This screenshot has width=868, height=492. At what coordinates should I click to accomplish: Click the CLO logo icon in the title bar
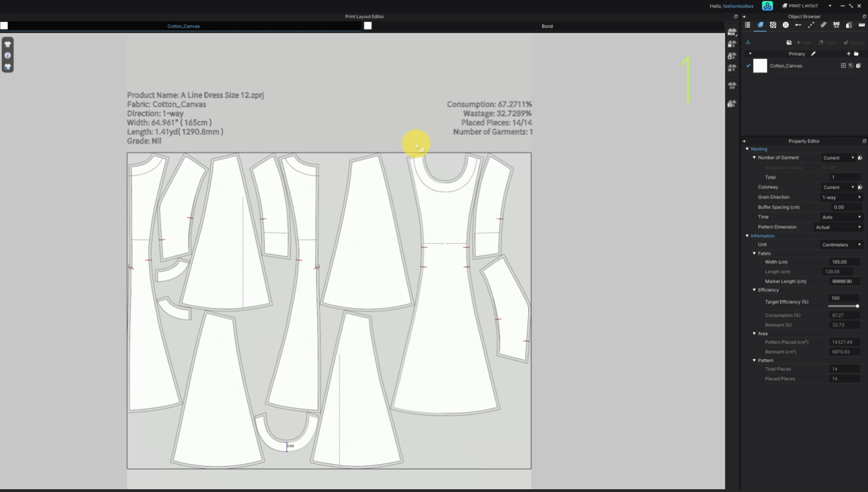(x=767, y=5)
